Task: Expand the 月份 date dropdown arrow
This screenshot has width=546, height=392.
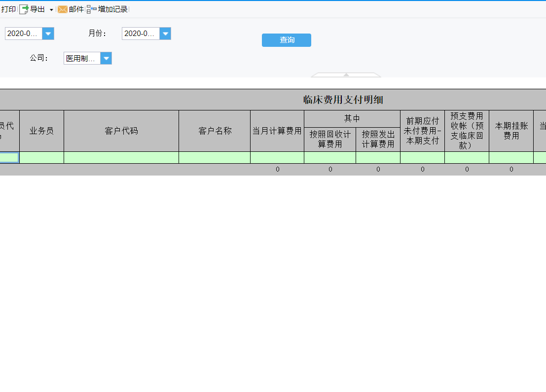Action: pos(165,34)
